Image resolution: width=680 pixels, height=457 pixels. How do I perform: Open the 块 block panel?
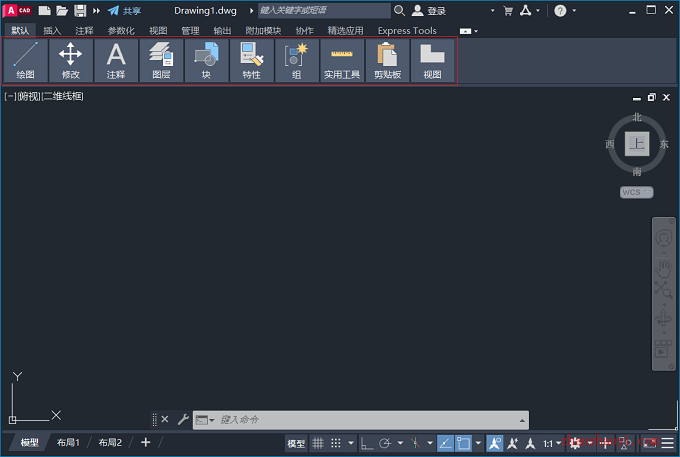206,60
